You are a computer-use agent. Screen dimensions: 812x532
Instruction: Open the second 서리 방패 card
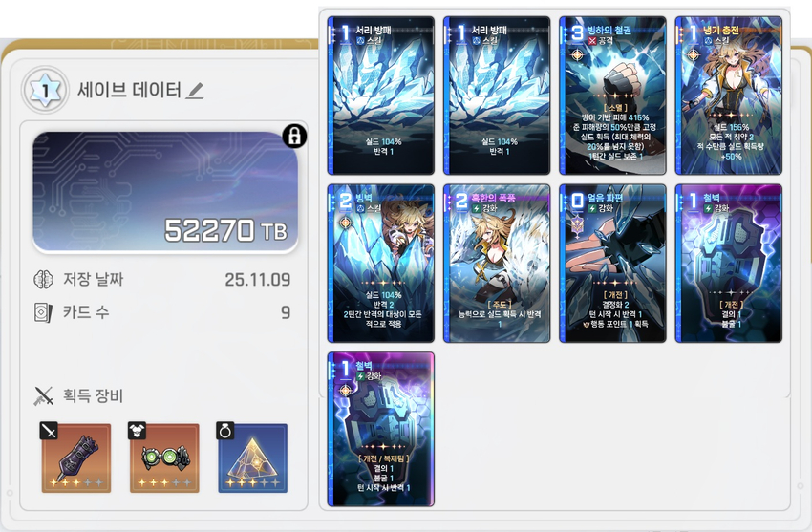[x=497, y=96]
